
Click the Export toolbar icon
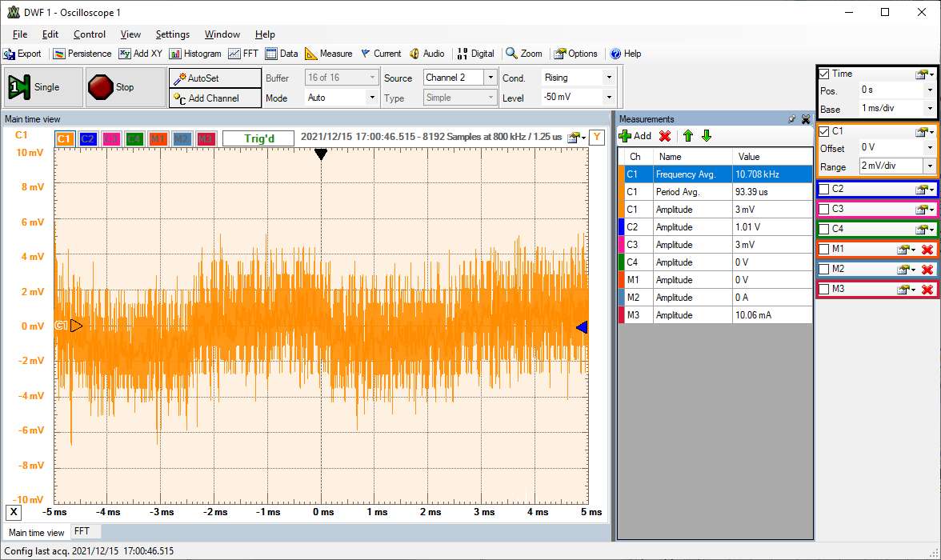(x=22, y=54)
